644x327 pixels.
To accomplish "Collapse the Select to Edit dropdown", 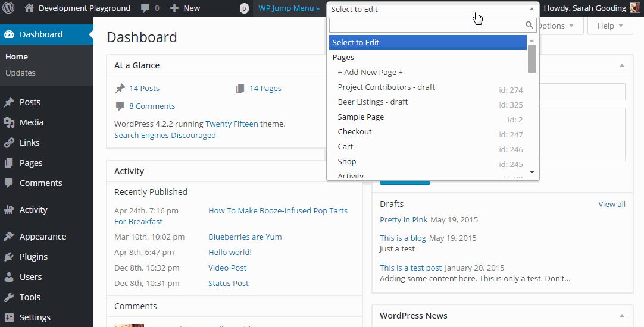I will coord(532,9).
